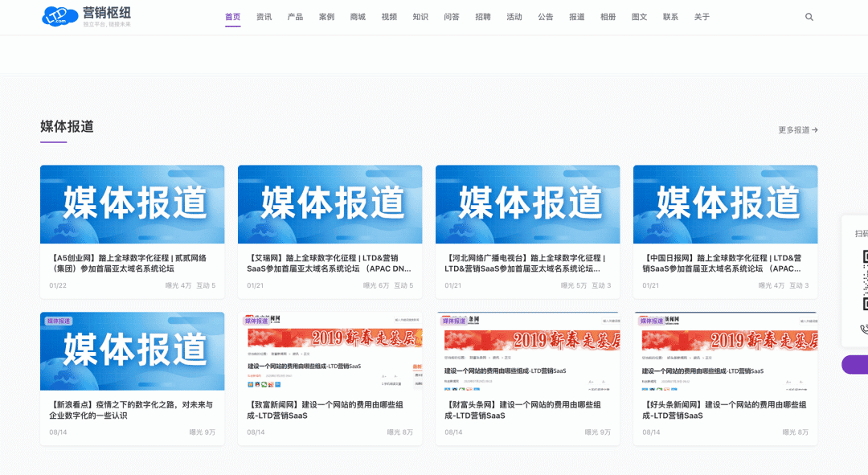Click the 01/22 date on A5创业网 card

(x=58, y=285)
